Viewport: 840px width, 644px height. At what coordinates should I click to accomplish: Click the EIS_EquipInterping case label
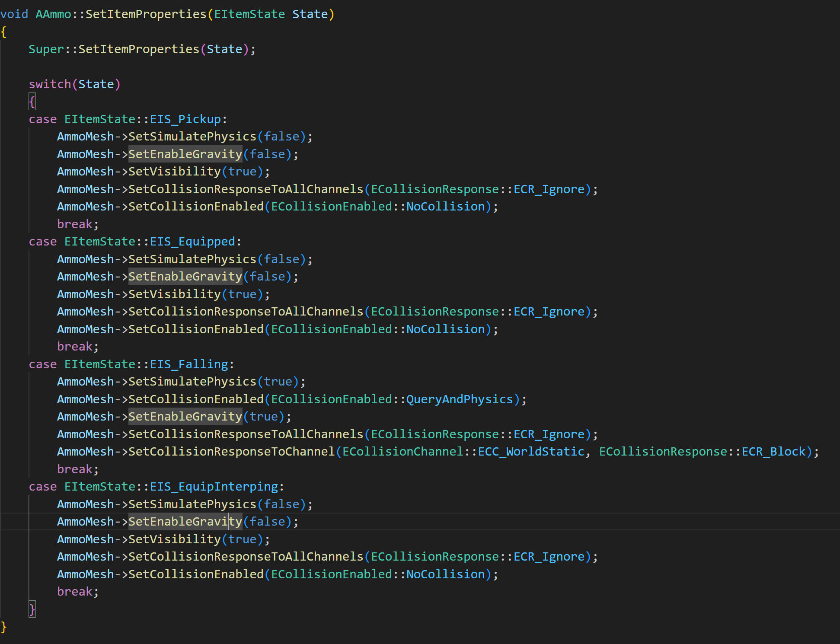(214, 487)
